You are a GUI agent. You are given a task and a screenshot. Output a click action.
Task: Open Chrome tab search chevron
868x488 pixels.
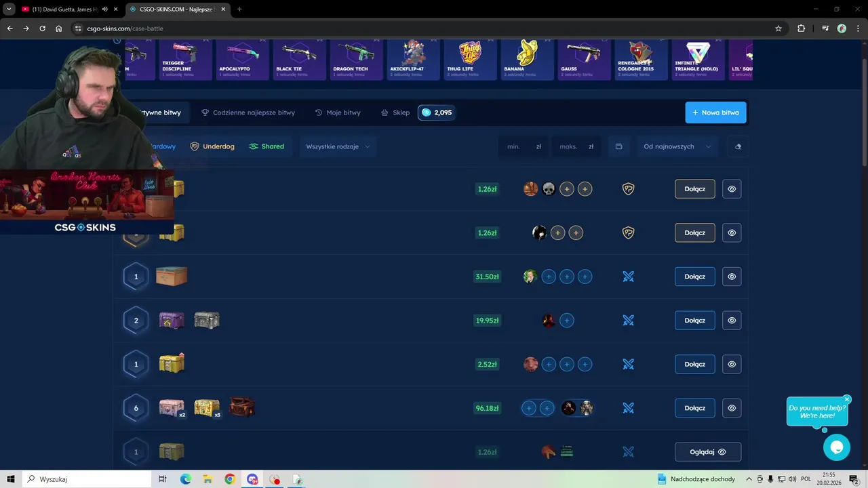(x=9, y=9)
